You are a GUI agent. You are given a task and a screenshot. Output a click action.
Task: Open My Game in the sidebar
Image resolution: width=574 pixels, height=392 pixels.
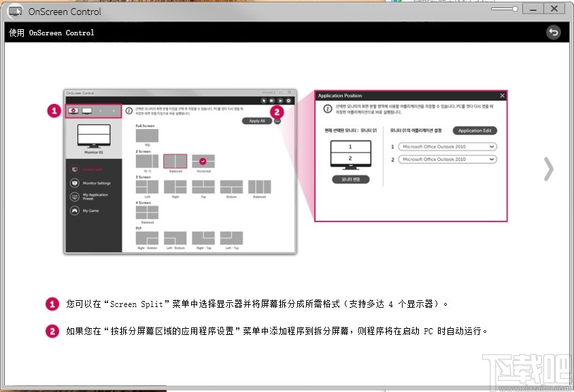[75, 210]
